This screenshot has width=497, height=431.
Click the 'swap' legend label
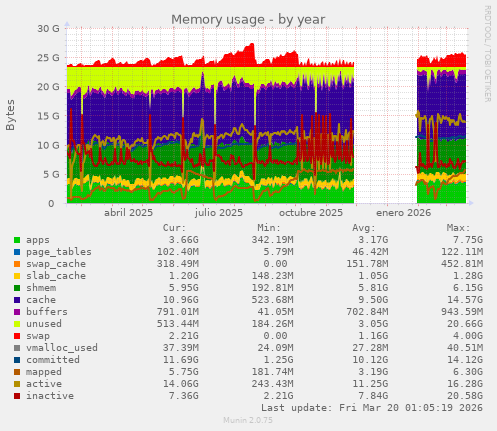tap(38, 336)
